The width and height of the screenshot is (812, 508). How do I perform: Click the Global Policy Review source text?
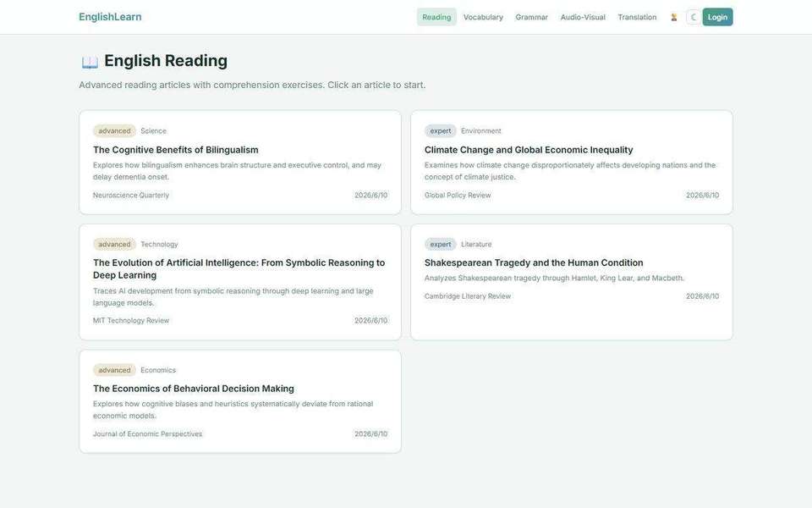(x=458, y=196)
